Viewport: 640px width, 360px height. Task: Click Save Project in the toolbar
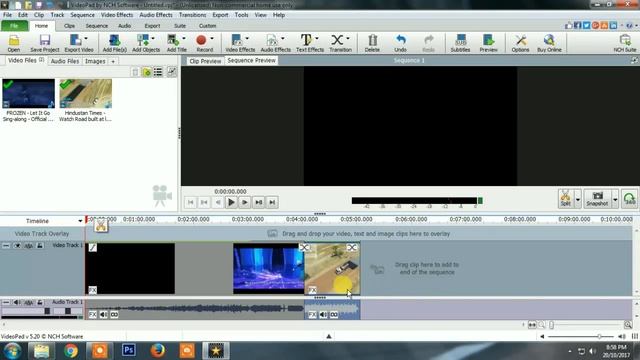[44, 43]
